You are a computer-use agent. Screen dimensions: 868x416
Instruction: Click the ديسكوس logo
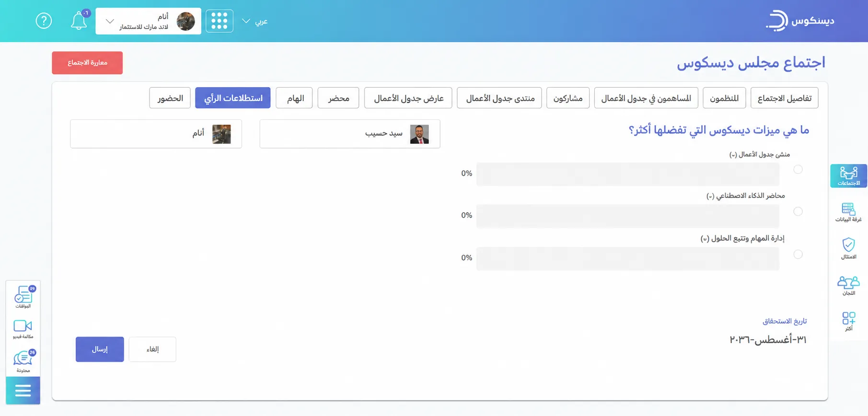pos(800,21)
